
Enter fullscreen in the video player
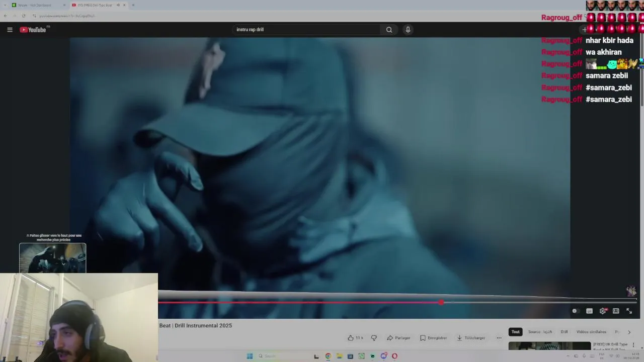tap(629, 311)
